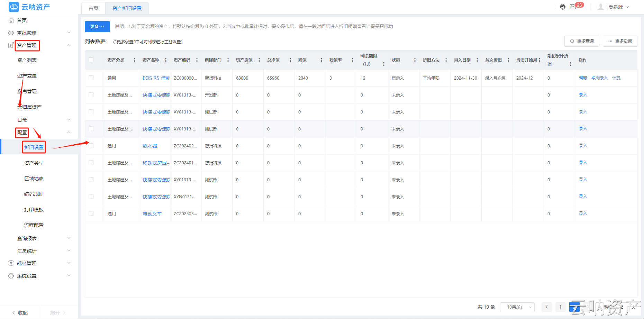This screenshot has height=319, width=644.
Task: Click 取消录入 for the EOS R5 row
Action: [x=600, y=78]
